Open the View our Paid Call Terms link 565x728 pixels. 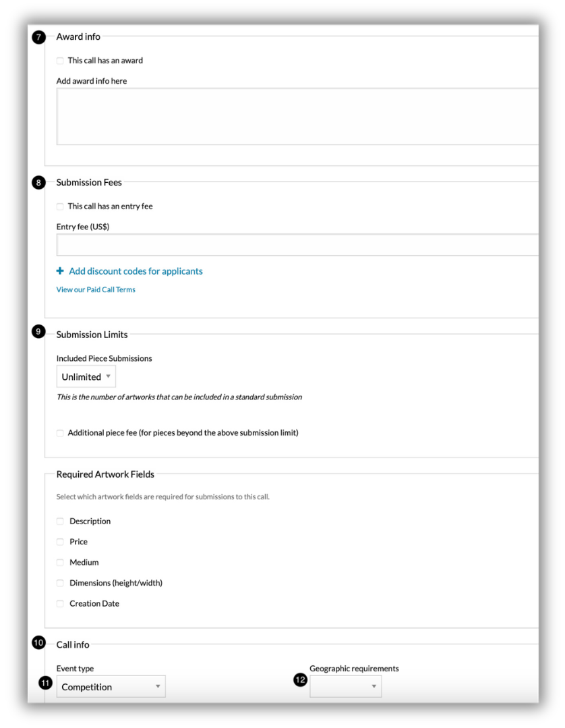[x=96, y=289]
